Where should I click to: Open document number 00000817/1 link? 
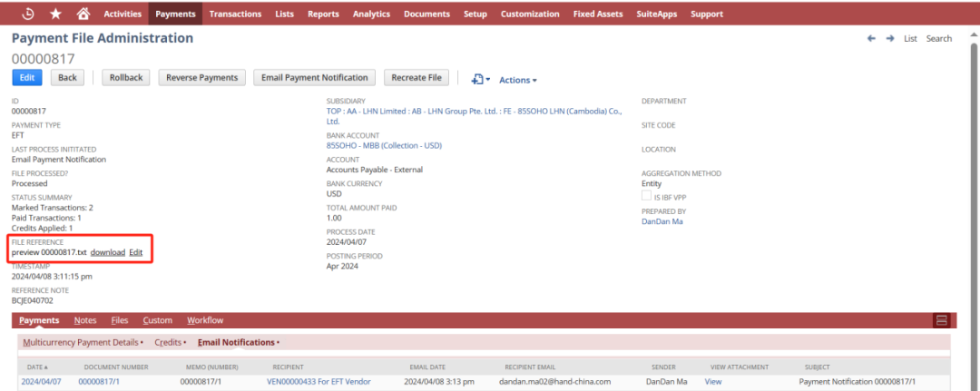(99, 381)
